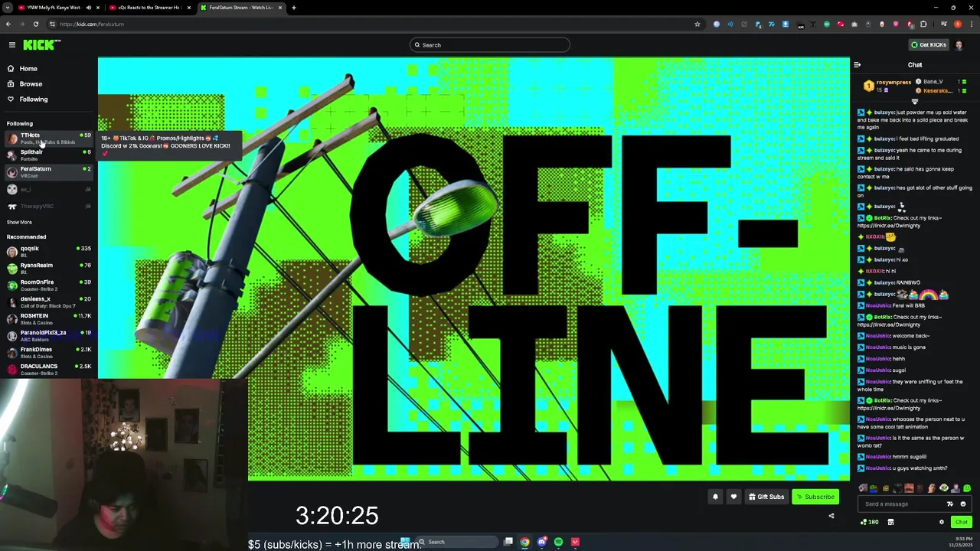Bookmark this page with star icon
This screenshot has width=980, height=551.
click(x=697, y=24)
